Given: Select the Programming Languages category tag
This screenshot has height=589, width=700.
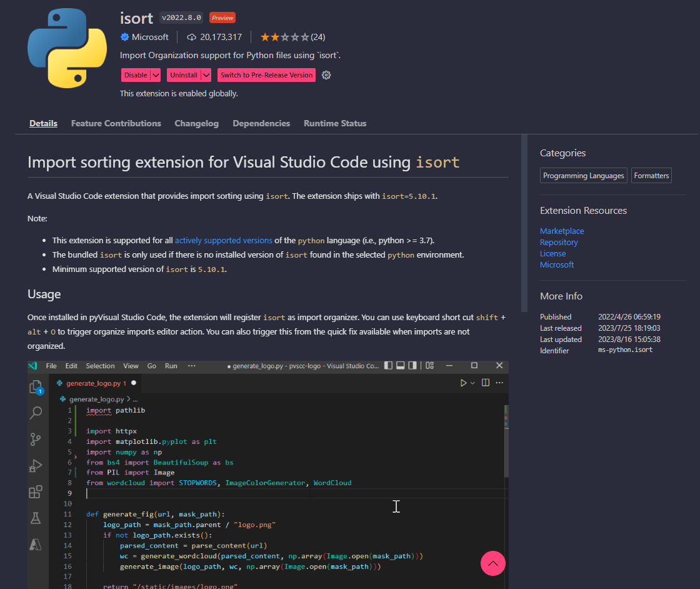Looking at the screenshot, I should (584, 176).
